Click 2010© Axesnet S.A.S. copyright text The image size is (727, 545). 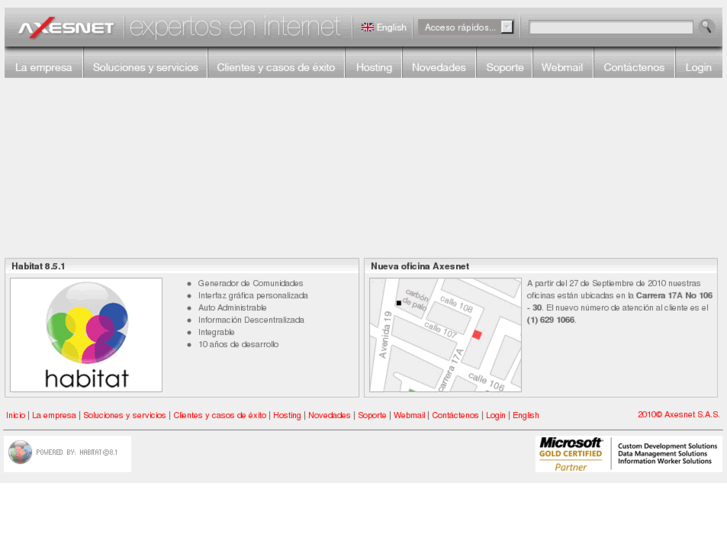coord(678,414)
